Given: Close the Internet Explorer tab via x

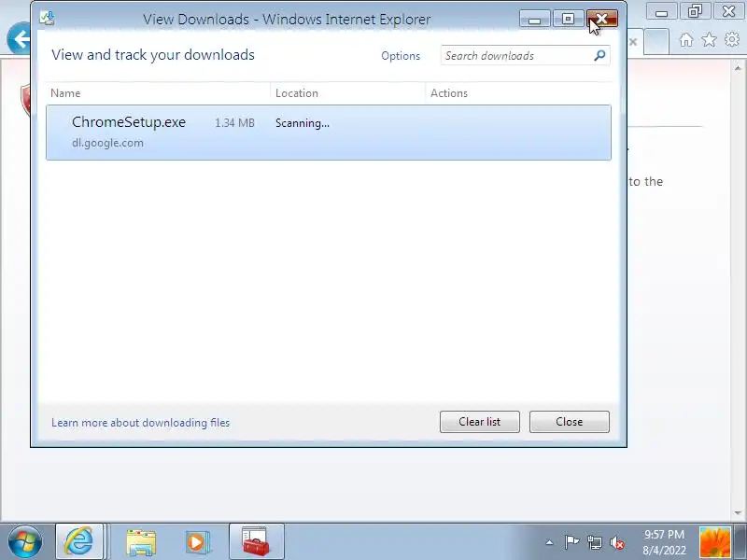Looking at the screenshot, I should click(633, 42).
